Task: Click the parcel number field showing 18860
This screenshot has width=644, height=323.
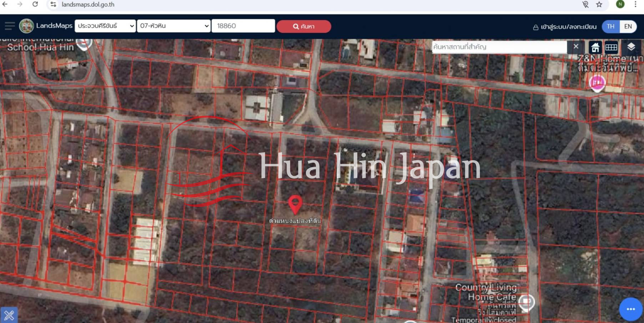Action: (x=243, y=26)
